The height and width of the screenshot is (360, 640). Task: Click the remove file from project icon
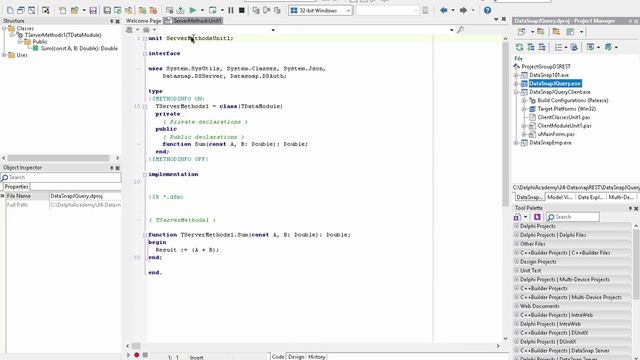(153, 10)
